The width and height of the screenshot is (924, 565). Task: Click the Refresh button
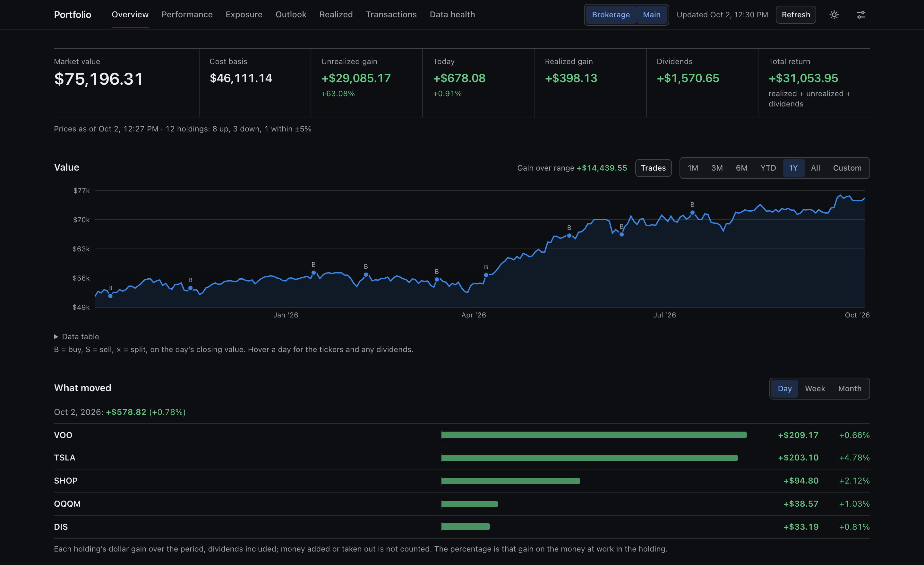click(796, 15)
